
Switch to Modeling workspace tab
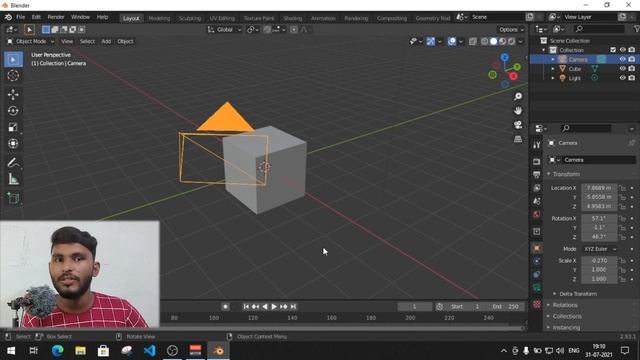click(159, 18)
